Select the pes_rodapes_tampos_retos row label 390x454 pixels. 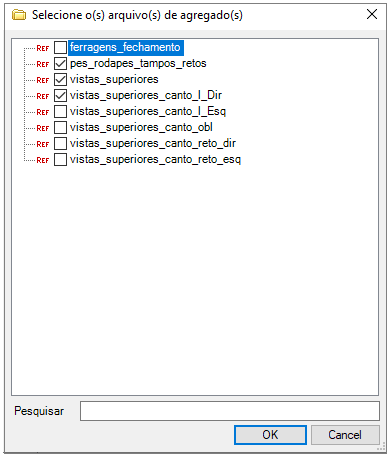tap(138, 63)
